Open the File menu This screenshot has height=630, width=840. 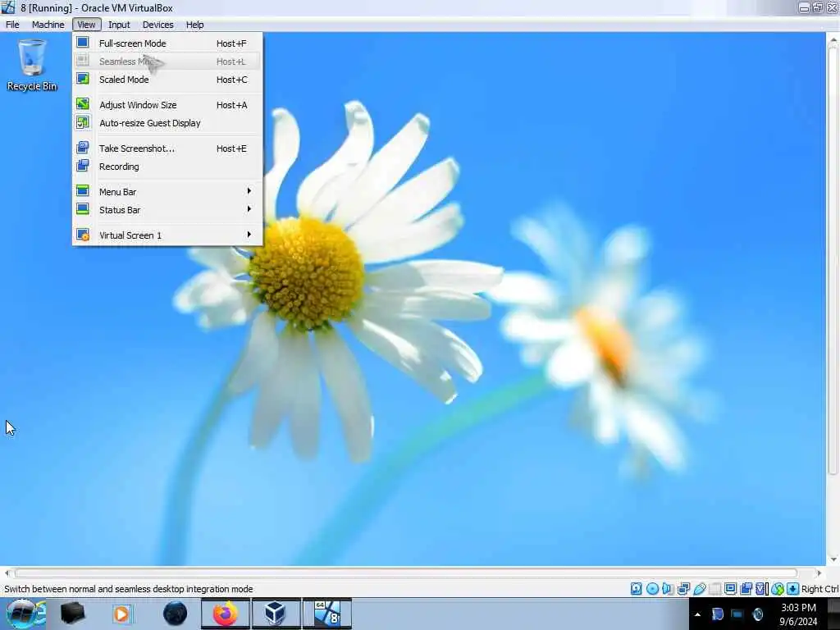point(12,25)
